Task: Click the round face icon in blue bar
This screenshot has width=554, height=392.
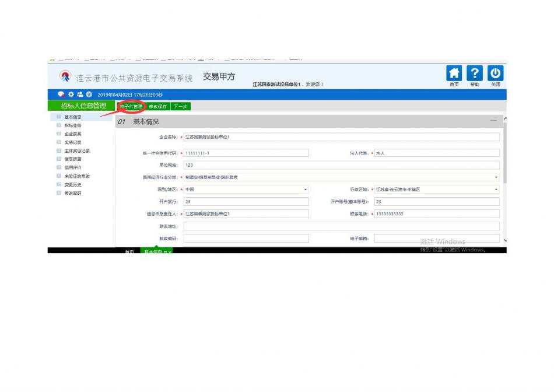Action: point(89,94)
